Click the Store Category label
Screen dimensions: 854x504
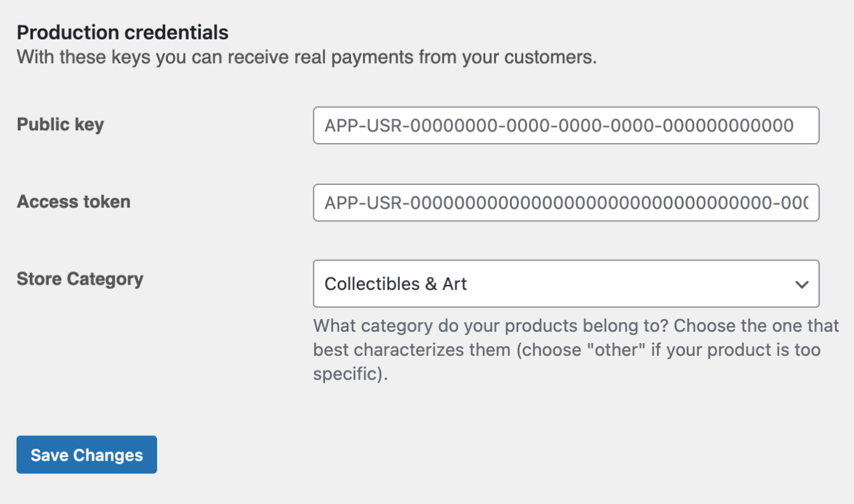tap(79, 278)
